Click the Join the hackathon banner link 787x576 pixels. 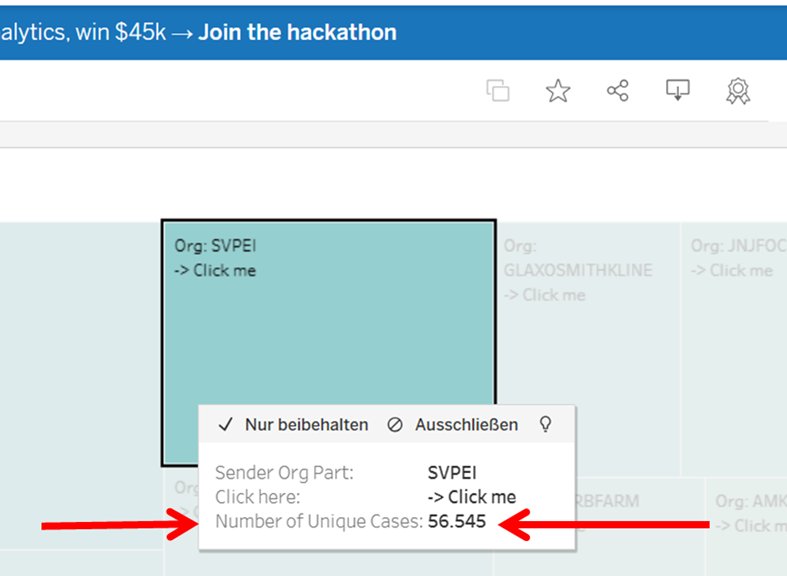point(297,32)
